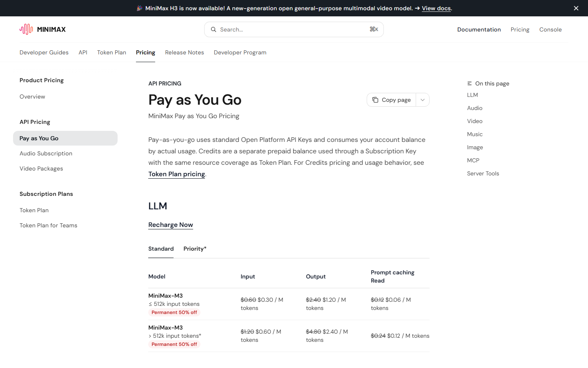Viewport: 588px width, 368px height.
Task: Open the Release Notes tab
Action: pos(185,52)
